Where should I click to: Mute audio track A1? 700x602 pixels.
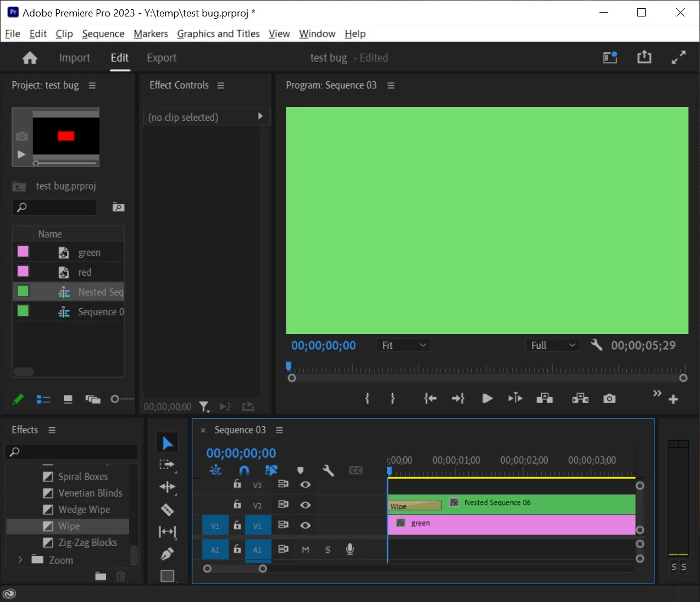[x=305, y=550]
